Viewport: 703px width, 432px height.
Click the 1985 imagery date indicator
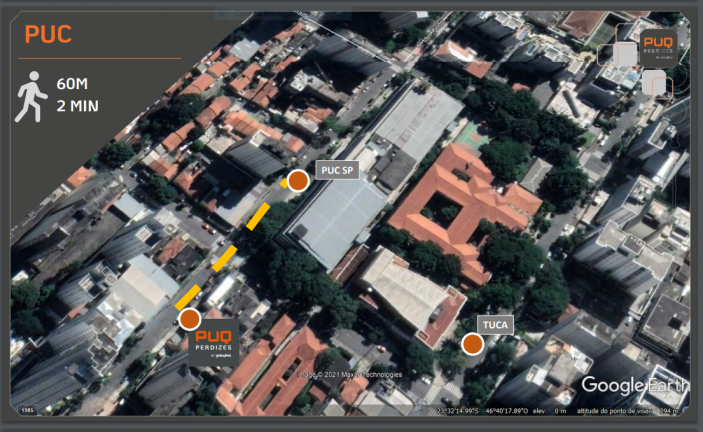[x=27, y=410]
